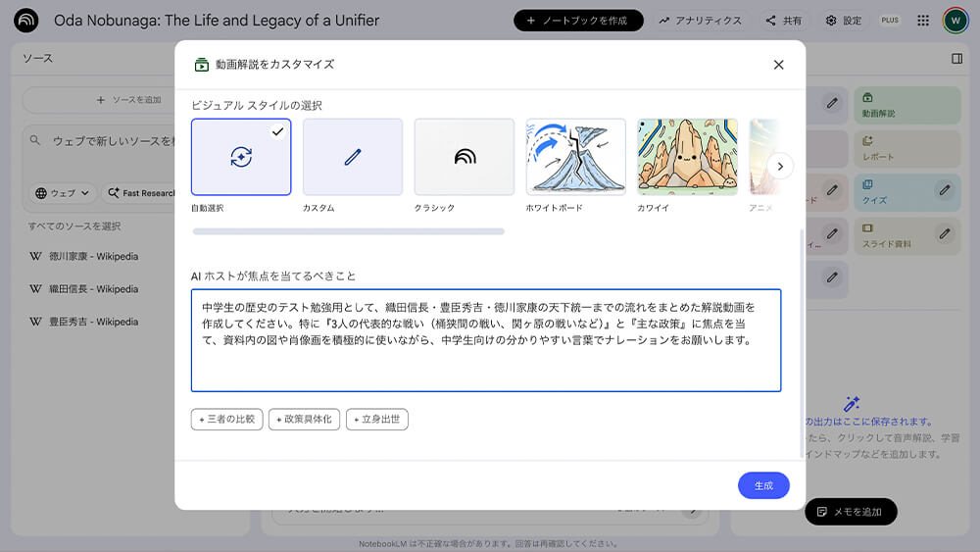Open 設定 gear settings

click(843, 21)
